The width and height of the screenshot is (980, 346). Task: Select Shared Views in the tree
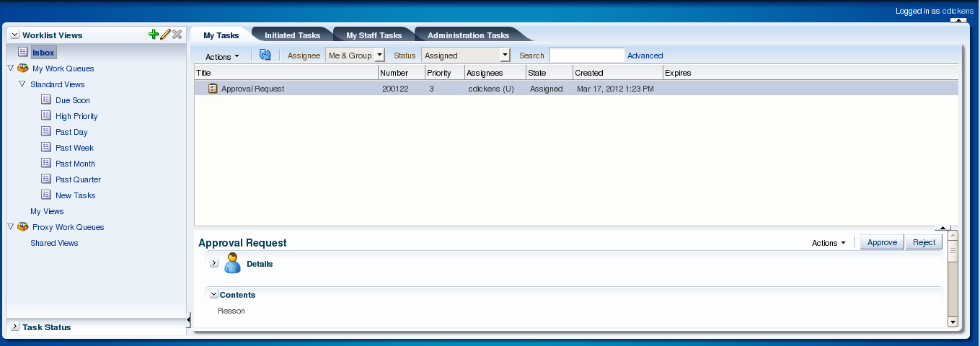54,243
